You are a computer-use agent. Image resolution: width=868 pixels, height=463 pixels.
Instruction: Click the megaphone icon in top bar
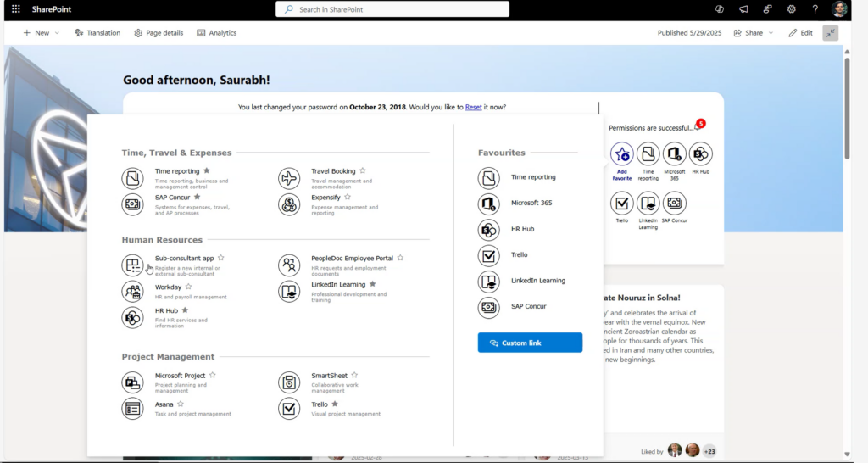743,9
